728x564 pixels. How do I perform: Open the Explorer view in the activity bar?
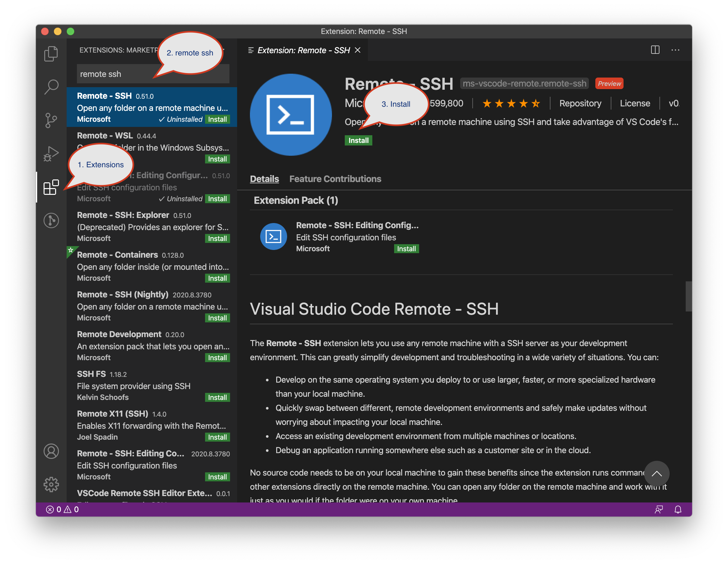click(x=51, y=53)
